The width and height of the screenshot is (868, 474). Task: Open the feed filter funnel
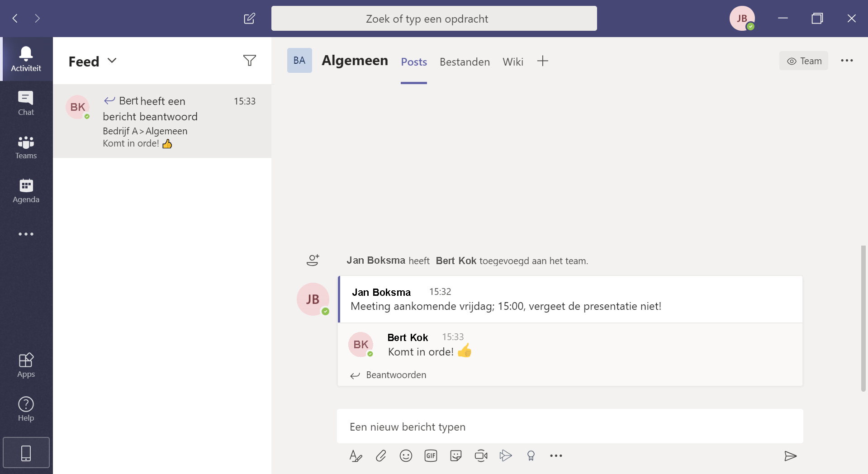pos(250,61)
